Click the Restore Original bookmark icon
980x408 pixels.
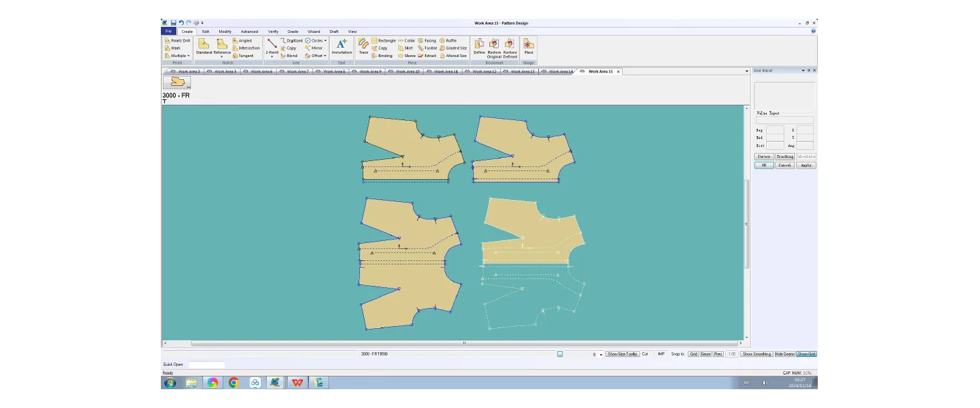tap(494, 48)
